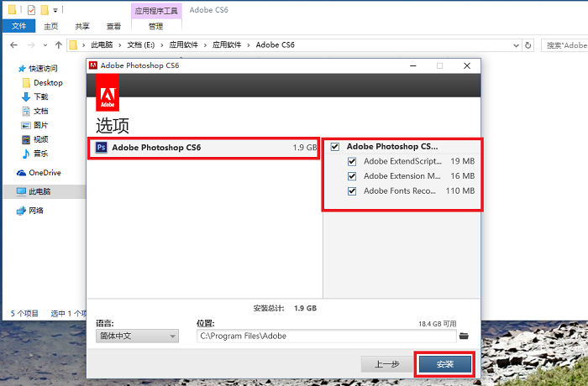
Task: Expand the address bar history dropdown
Action: tap(516, 45)
